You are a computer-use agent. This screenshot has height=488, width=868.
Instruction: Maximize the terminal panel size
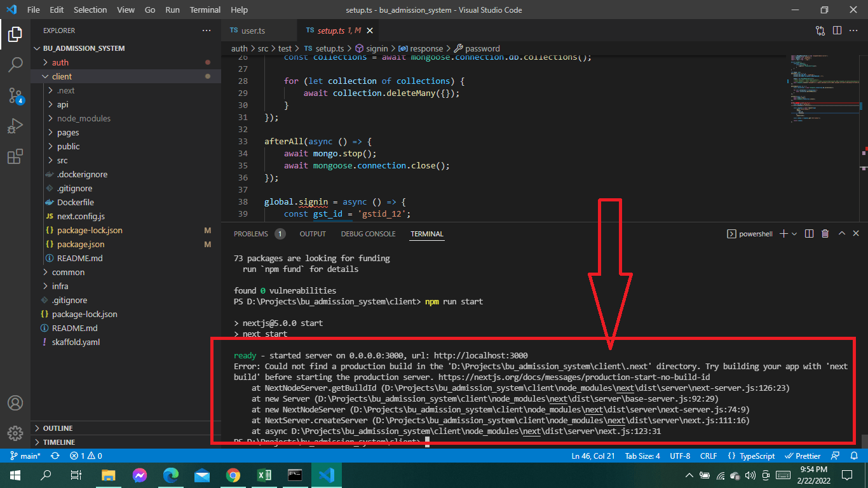click(x=841, y=234)
